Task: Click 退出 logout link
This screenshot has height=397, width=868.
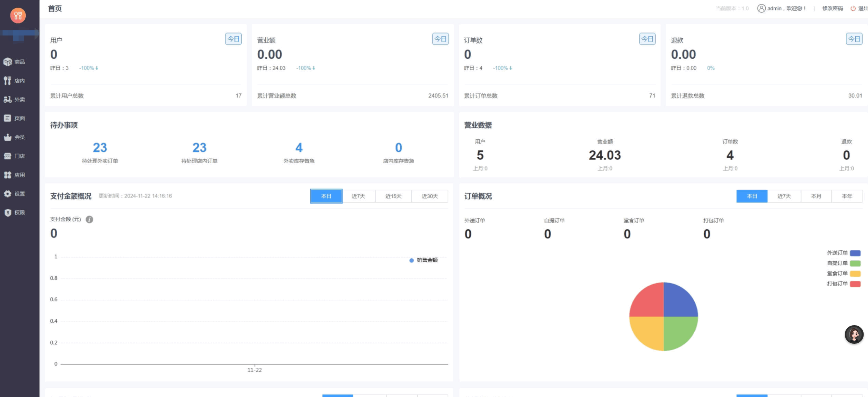Action: tap(862, 8)
